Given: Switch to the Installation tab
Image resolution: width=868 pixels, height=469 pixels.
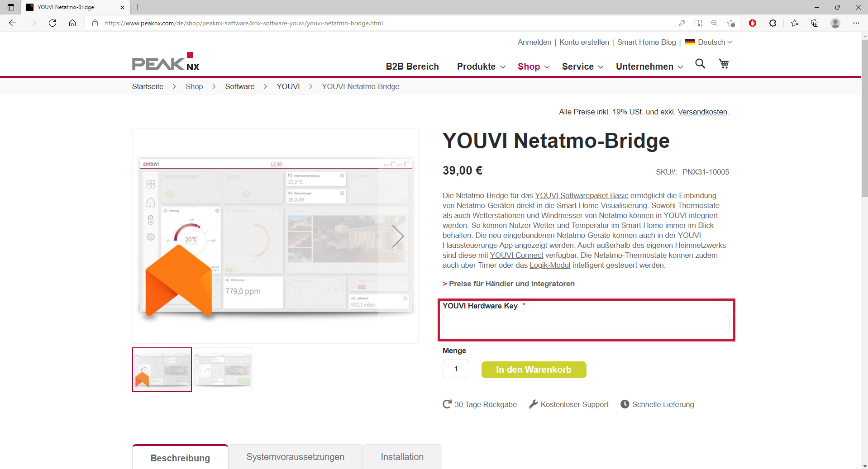Looking at the screenshot, I should pos(402,457).
